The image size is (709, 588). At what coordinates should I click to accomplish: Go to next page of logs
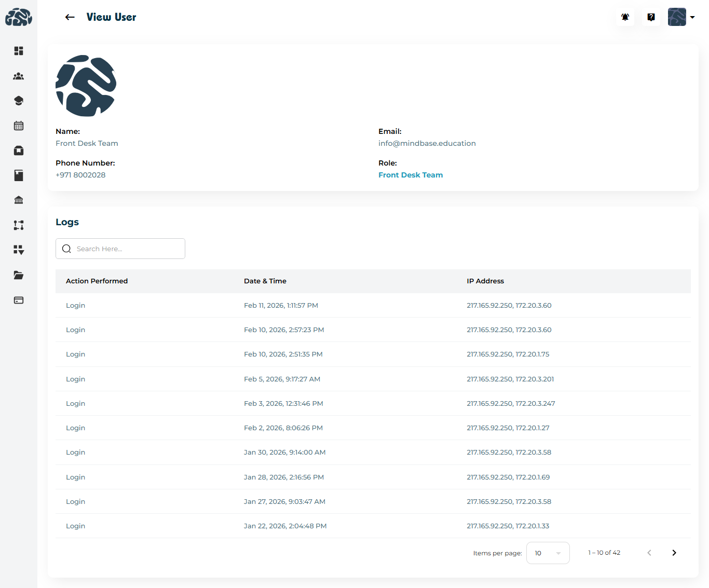coord(674,553)
